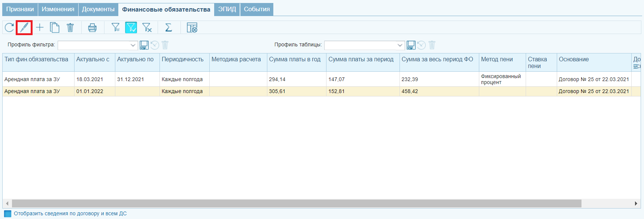Toggle the highlighted apply-filter funnel button
Image resolution: width=644 pixels, height=219 pixels.
coord(131,27)
